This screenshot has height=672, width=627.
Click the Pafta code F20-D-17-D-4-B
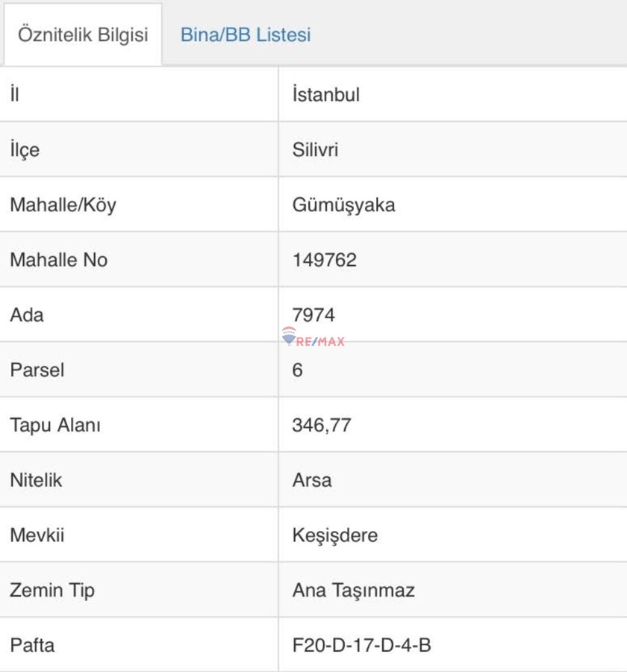coord(361,645)
